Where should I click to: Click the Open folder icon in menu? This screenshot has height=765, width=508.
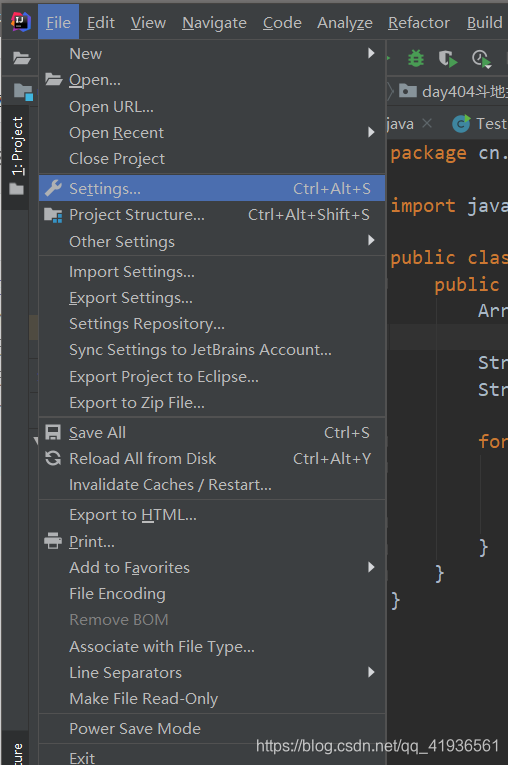tap(53, 79)
